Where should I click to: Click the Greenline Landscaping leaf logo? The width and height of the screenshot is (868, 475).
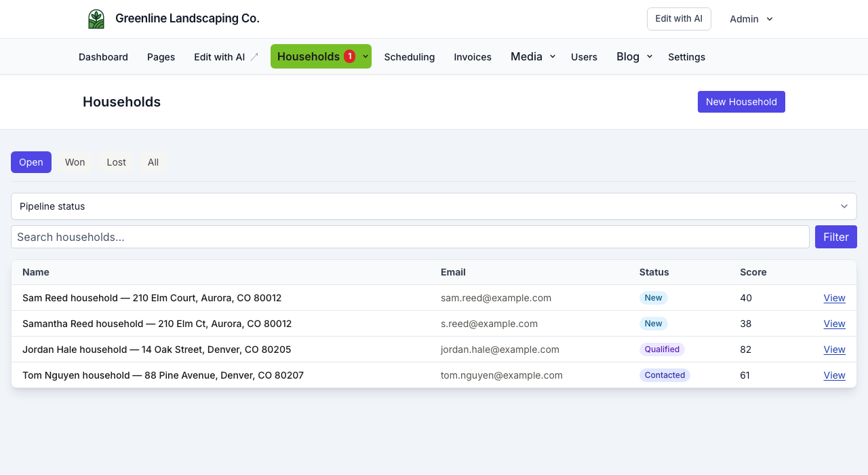click(96, 19)
